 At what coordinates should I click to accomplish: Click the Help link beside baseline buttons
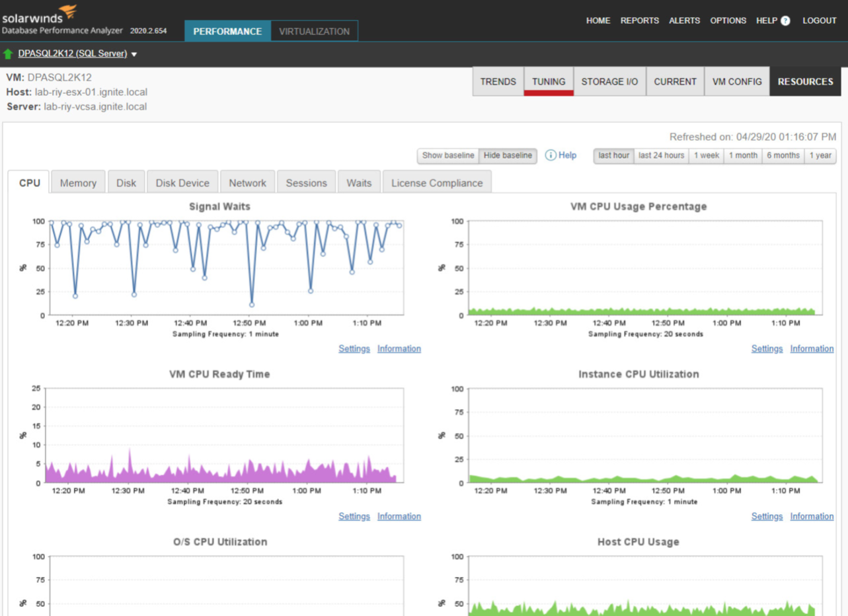(x=567, y=155)
